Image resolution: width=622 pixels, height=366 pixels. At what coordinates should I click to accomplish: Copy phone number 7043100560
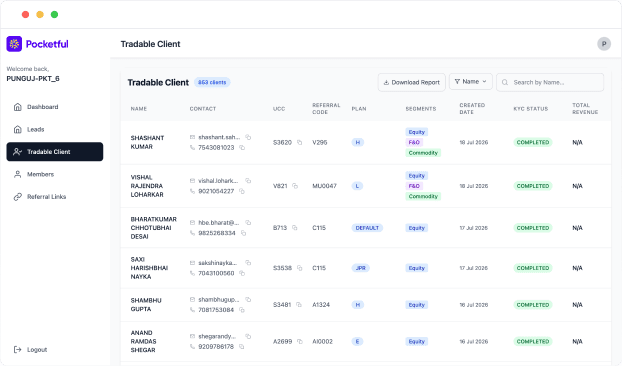click(242, 273)
